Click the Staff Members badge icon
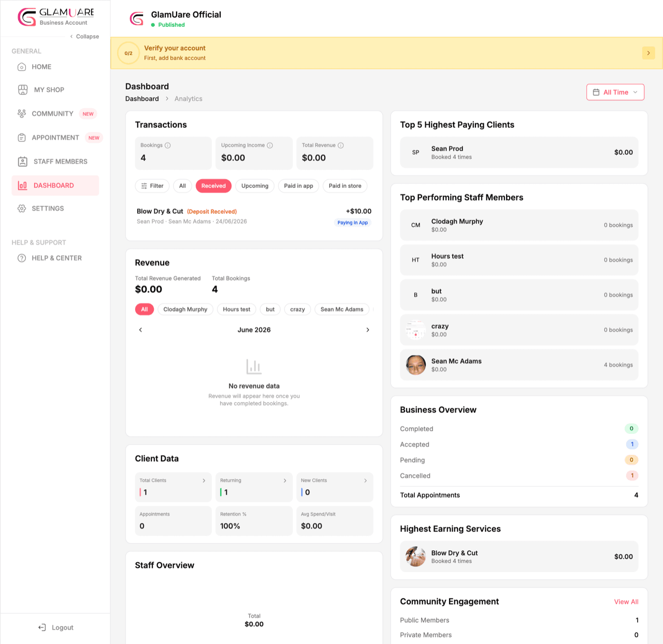Image resolution: width=663 pixels, height=644 pixels. (23, 162)
